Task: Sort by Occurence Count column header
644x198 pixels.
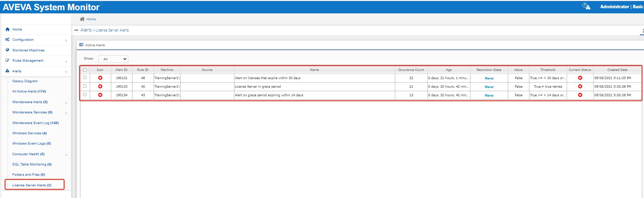Action: (x=411, y=70)
